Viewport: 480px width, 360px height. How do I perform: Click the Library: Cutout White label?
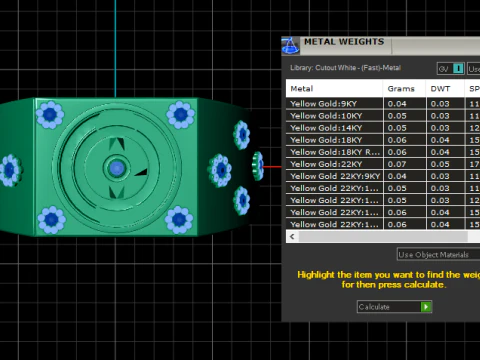[345, 68]
